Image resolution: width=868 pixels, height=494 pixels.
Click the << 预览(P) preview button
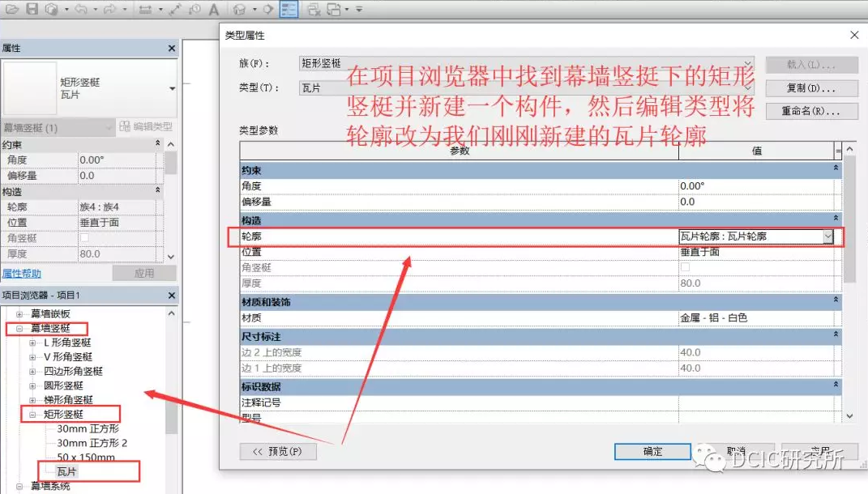(278, 451)
